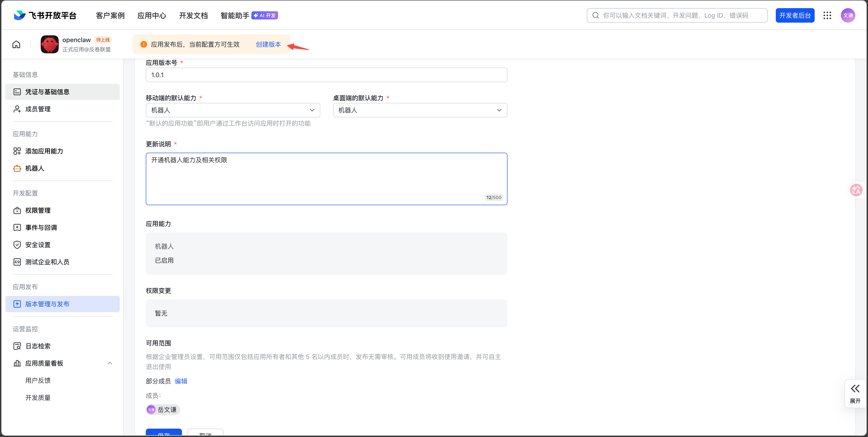This screenshot has height=437, width=868.
Task: Click the 事件与回调 icon
Action: pyautogui.click(x=17, y=228)
